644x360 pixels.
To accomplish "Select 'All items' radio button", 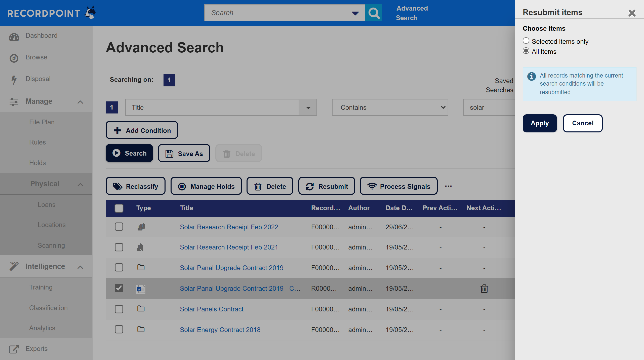I will pos(526,51).
